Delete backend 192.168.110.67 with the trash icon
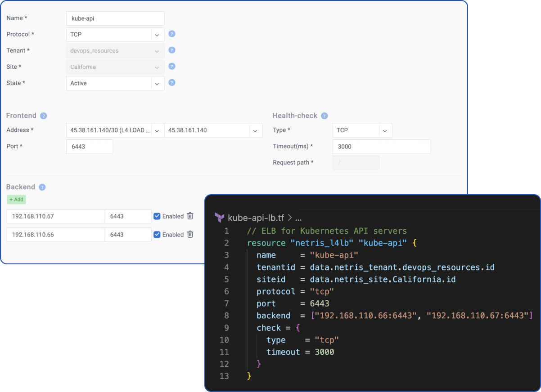Image resolution: width=541 pixels, height=392 pixels. click(190, 216)
